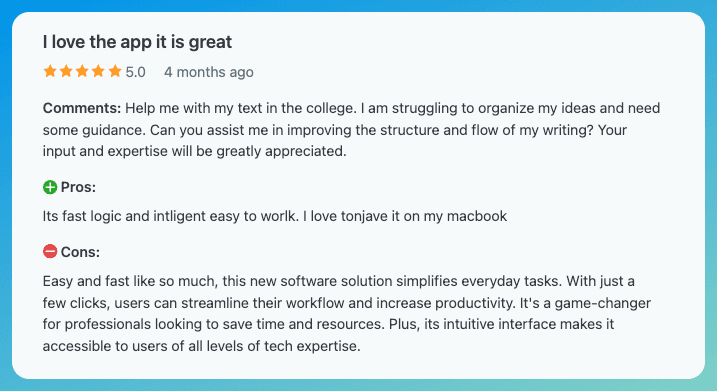This screenshot has height=391, width=717.
Task: Click the first orange rating star
Action: click(x=50, y=71)
